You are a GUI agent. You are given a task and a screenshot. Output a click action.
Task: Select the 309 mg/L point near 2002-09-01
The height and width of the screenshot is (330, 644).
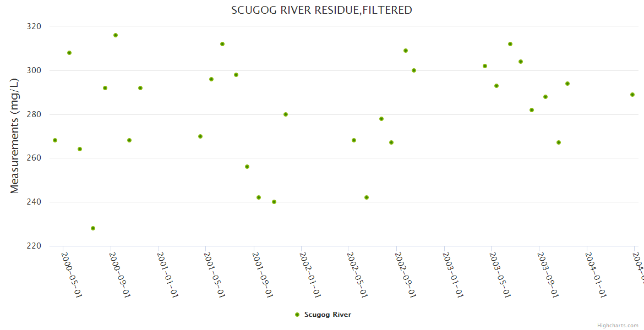[406, 51]
